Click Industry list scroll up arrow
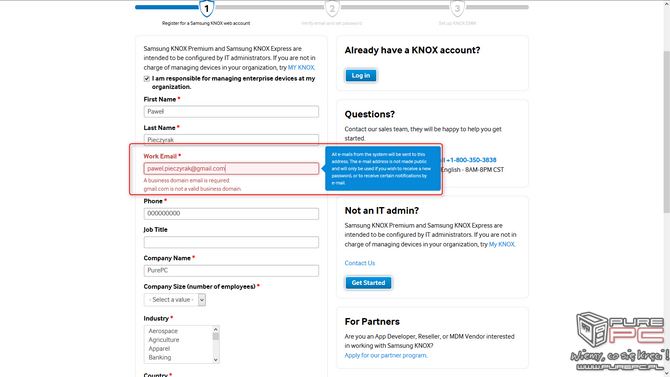This screenshot has width=670, height=377. (x=216, y=329)
